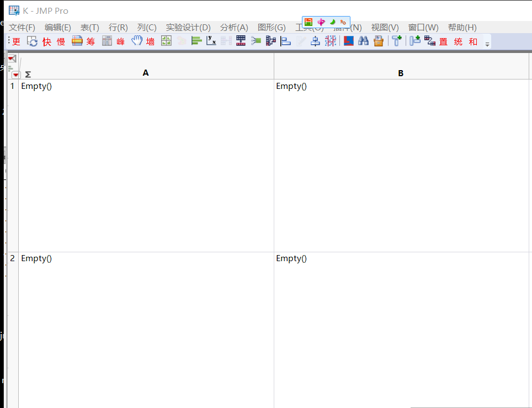Click the green moon floating icon

332,22
